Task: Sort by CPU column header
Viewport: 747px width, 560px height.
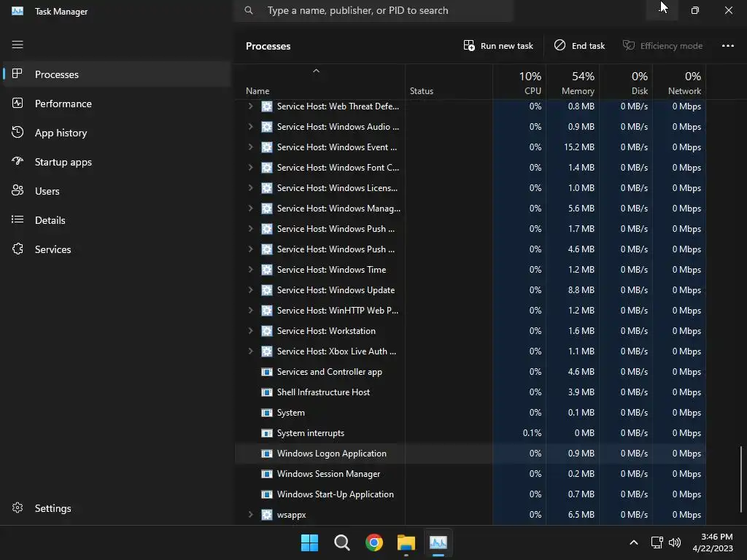Action: (x=519, y=82)
